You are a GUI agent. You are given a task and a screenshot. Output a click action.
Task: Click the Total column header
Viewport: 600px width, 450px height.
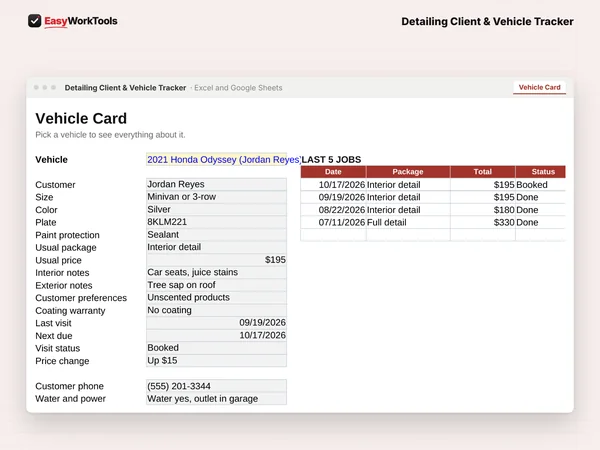point(483,172)
